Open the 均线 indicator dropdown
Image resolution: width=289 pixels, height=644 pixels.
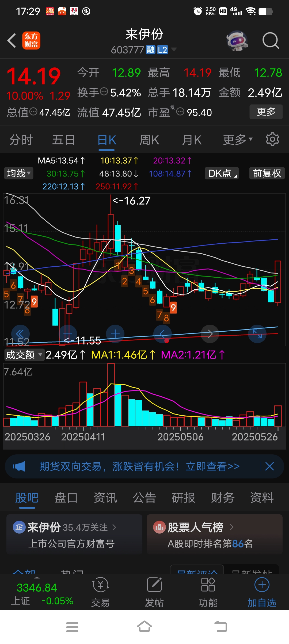pyautogui.click(x=18, y=173)
